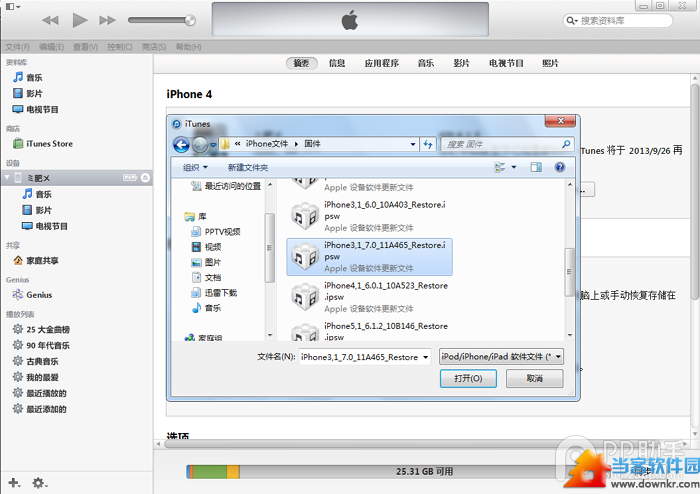This screenshot has height=494, width=700.
Task: Switch to the 信息 tab
Action: (337, 63)
